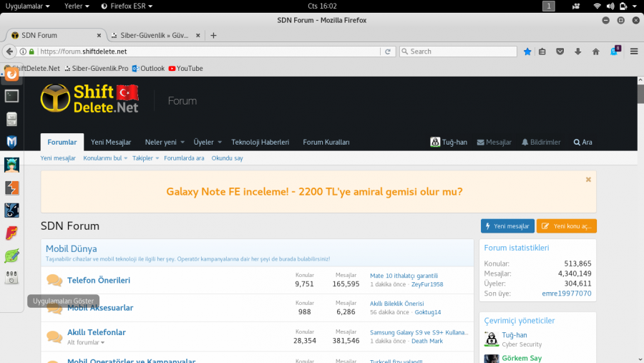This screenshot has height=363, width=644.
Task: Click the ShiftDelete.Net logo
Action: [89, 98]
